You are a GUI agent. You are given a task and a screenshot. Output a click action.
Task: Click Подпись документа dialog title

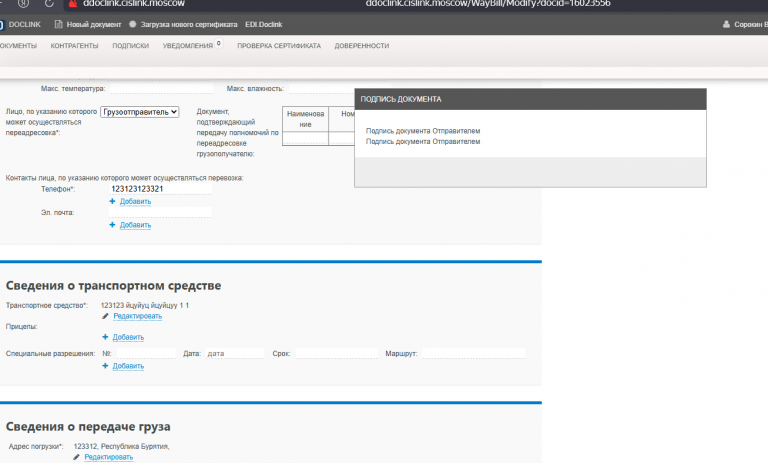click(x=401, y=99)
